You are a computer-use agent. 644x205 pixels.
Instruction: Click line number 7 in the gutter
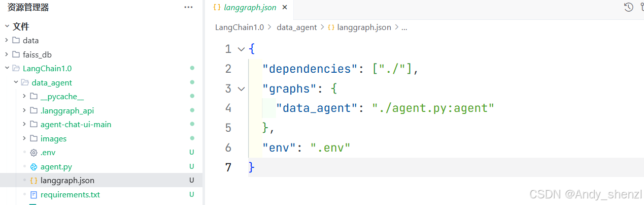point(228,167)
